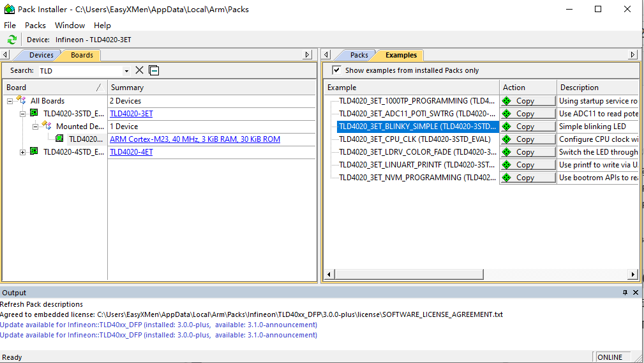The height and width of the screenshot is (363, 644).
Task: Click the examples scrollbar left arrow
Action: pos(329,274)
